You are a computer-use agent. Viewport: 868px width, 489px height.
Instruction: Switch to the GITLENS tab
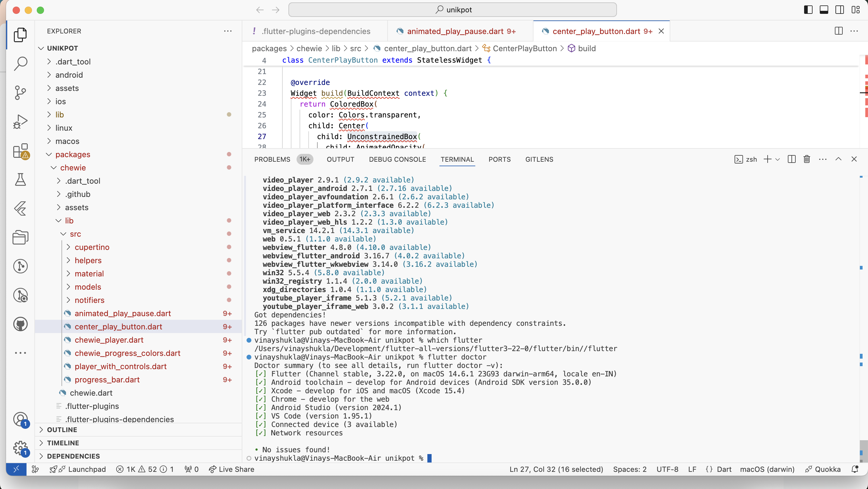[539, 159]
